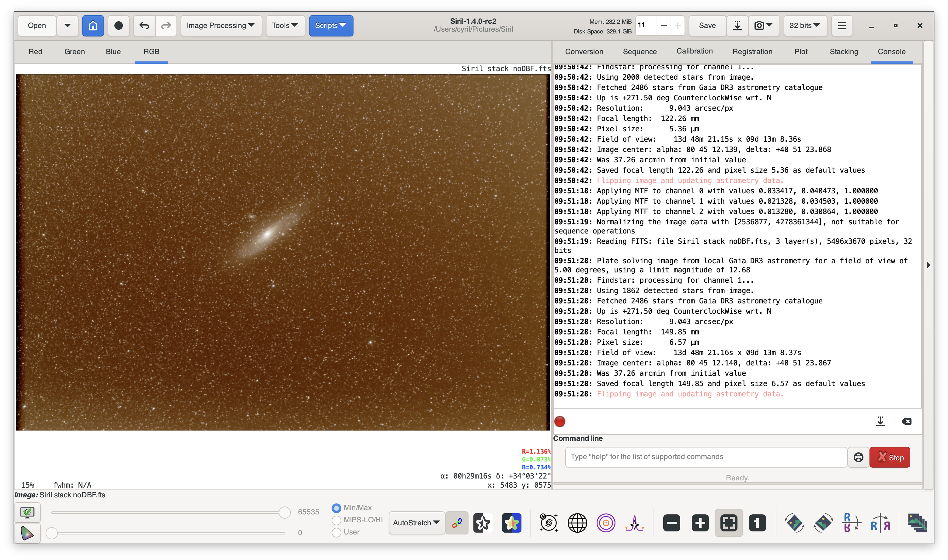Viewport: 948px width, 560px height.
Task: Show the celestial grid globe icon
Action: coord(577,523)
